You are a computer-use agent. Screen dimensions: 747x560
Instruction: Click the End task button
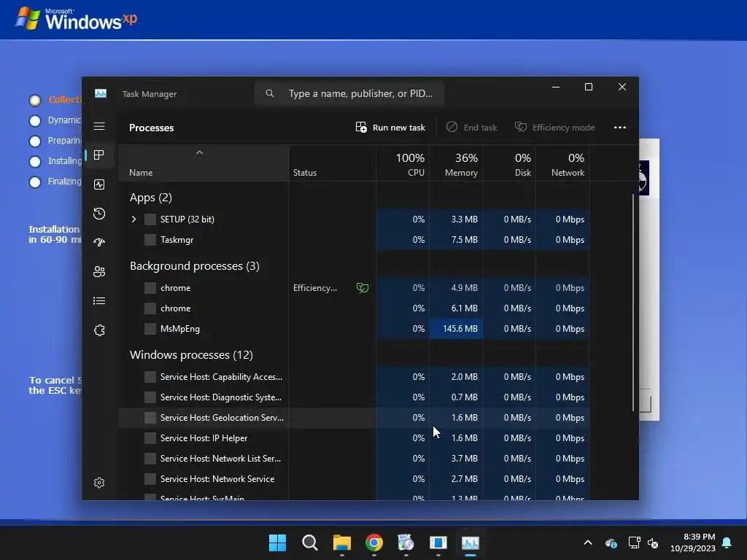472,127
